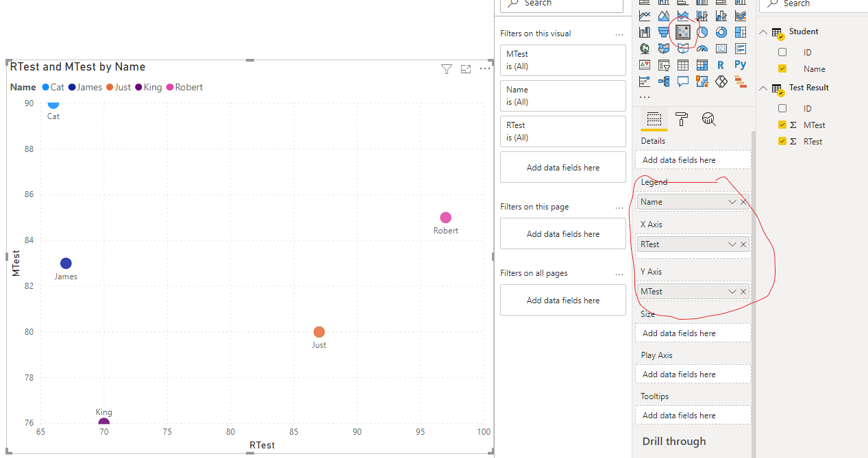Select the Q&A speech bubble visual
The height and width of the screenshot is (458, 868).
click(683, 81)
